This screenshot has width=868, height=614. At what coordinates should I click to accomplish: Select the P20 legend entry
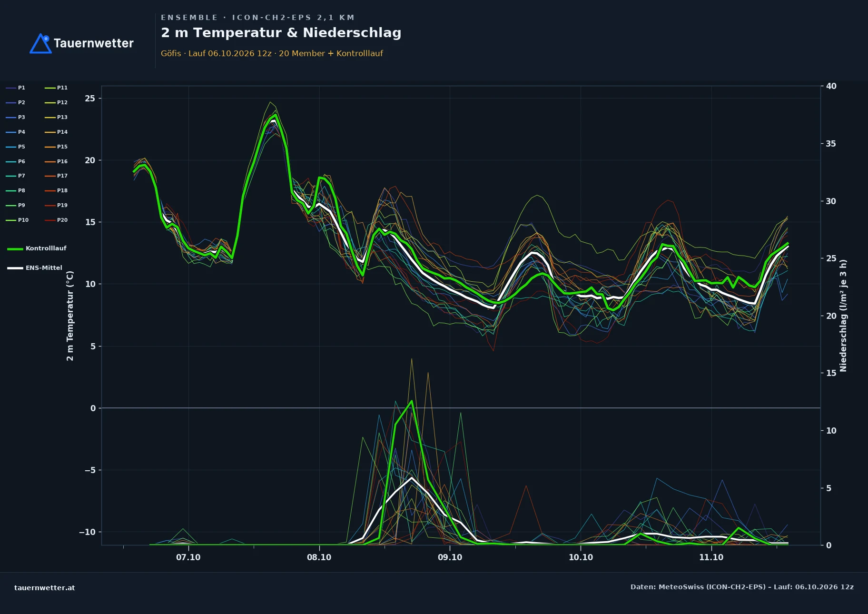pos(56,220)
